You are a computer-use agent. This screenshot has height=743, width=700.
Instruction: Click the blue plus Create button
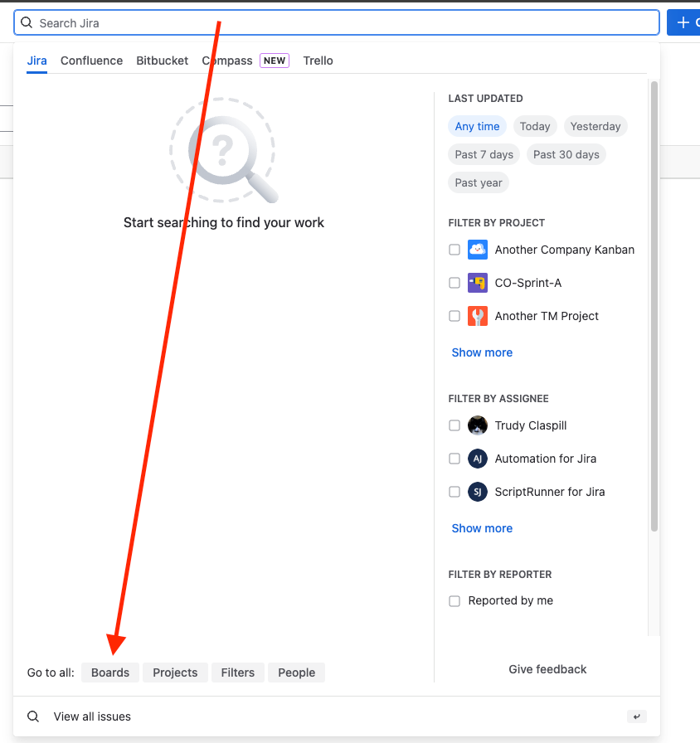[683, 22]
